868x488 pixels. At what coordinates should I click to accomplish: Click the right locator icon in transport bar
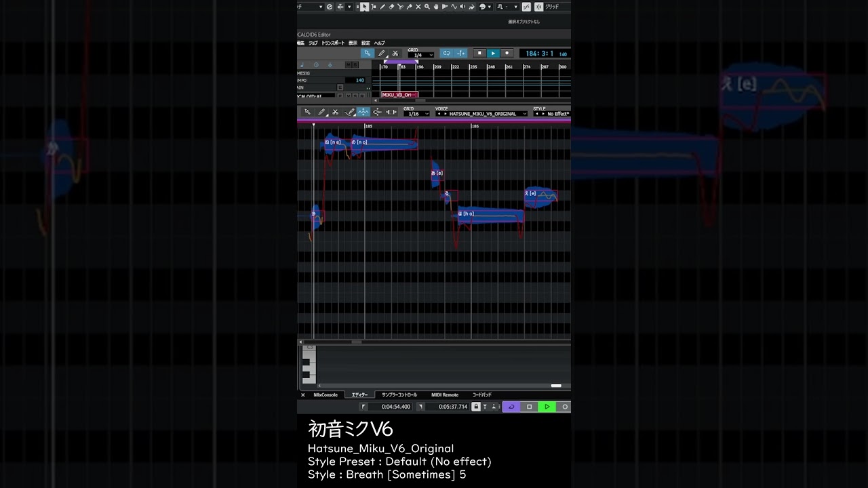point(420,407)
